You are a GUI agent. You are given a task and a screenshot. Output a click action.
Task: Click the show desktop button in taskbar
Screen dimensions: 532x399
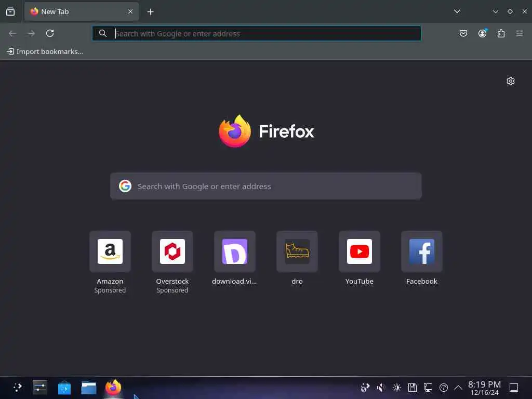click(514, 388)
